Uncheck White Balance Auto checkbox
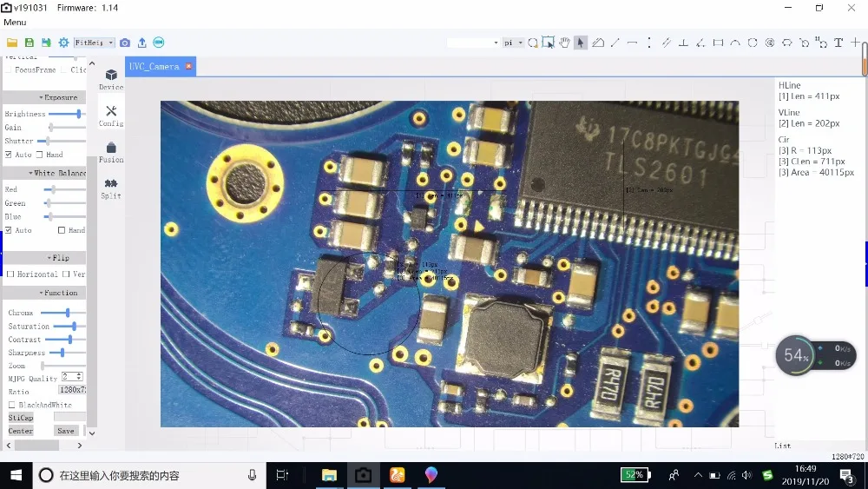This screenshot has height=489, width=868. (9, 230)
